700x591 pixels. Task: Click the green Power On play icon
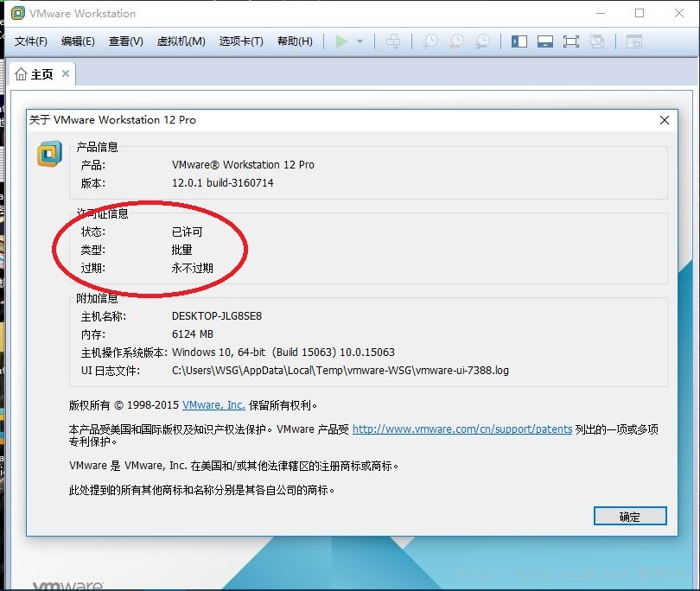[x=341, y=41]
